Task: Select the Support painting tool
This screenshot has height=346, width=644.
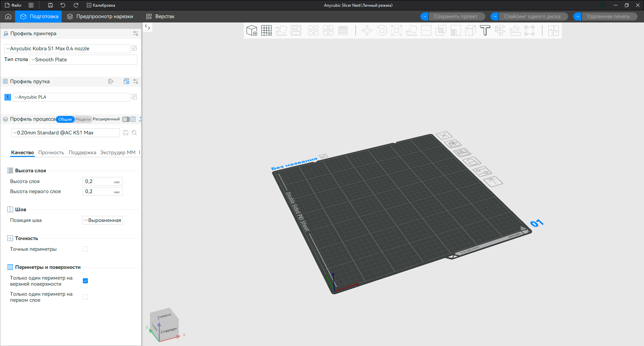Action: (455, 31)
